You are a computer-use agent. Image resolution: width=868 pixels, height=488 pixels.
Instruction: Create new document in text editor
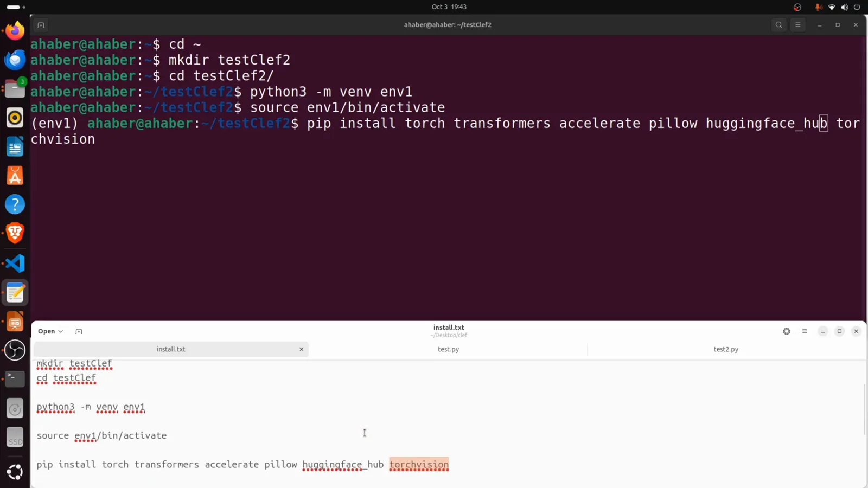point(79,331)
